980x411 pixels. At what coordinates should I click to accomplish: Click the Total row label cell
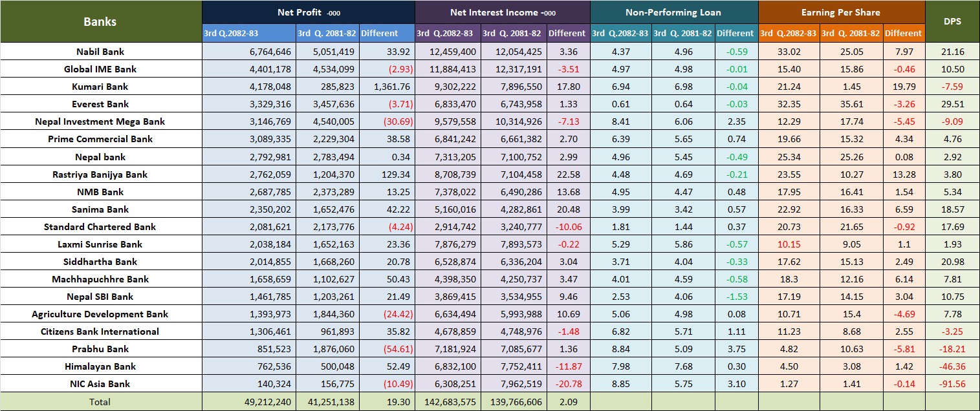click(100, 401)
